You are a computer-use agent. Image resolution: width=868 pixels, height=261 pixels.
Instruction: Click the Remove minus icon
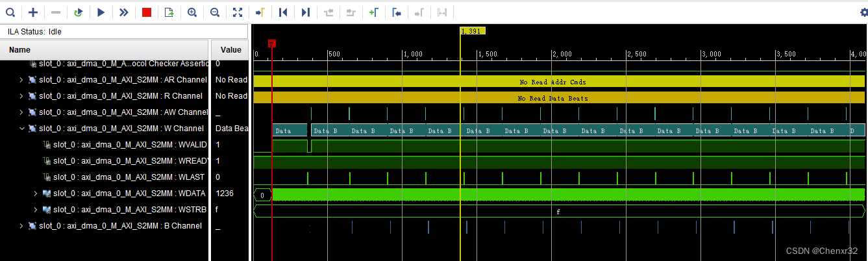pyautogui.click(x=56, y=12)
